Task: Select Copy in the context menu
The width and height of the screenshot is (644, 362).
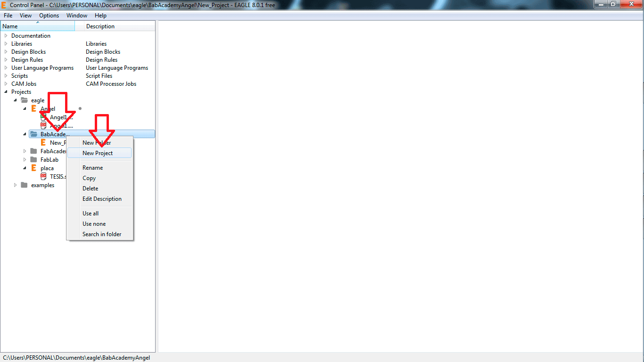Action: [99, 178]
